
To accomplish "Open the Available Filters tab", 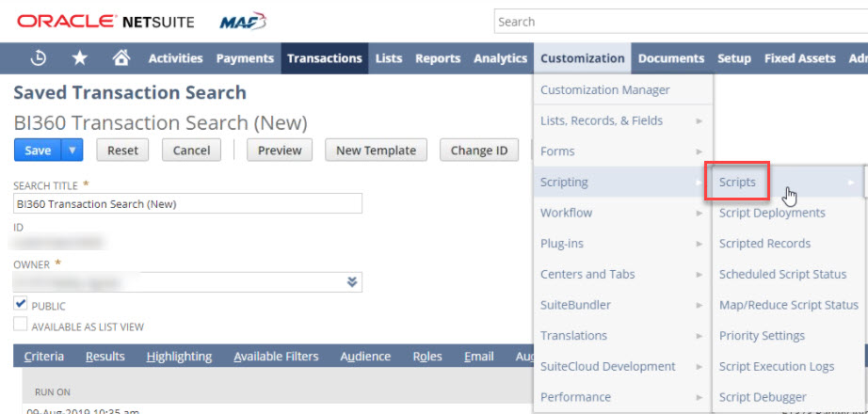I will pos(276,357).
